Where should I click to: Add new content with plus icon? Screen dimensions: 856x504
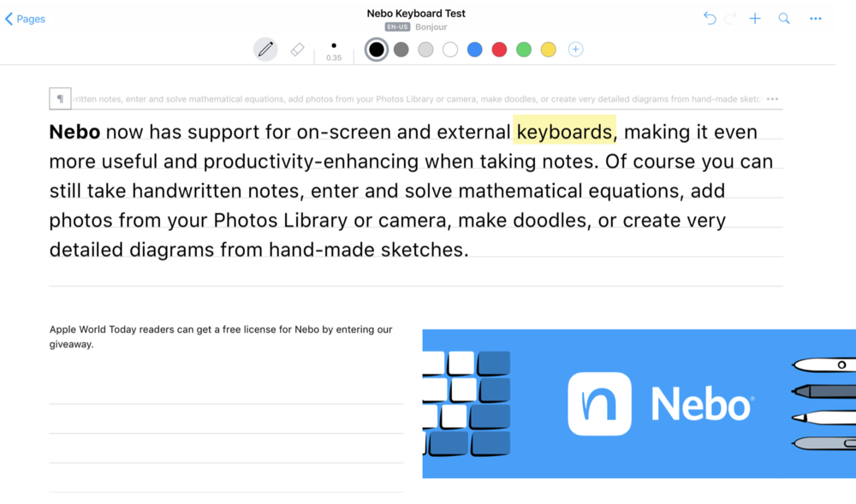point(755,19)
